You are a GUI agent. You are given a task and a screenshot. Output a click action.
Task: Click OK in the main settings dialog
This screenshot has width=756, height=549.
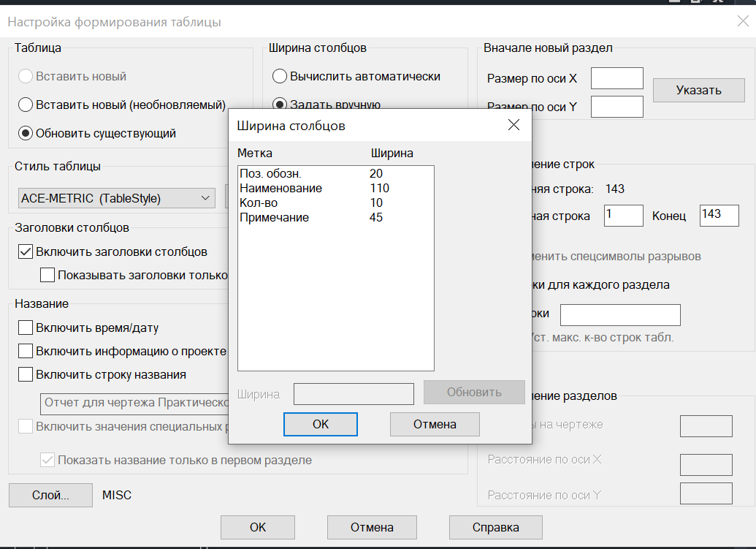[257, 527]
